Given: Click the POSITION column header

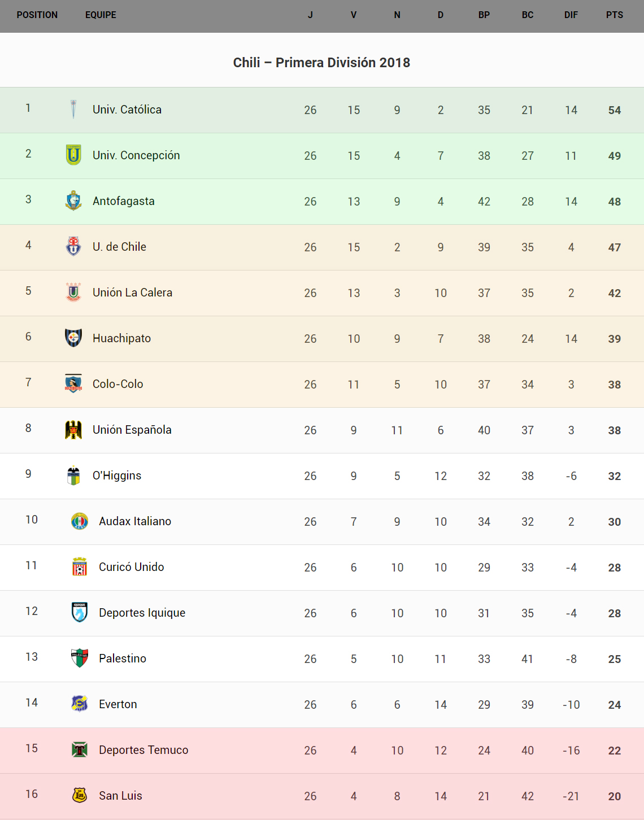Looking at the screenshot, I should coord(37,15).
